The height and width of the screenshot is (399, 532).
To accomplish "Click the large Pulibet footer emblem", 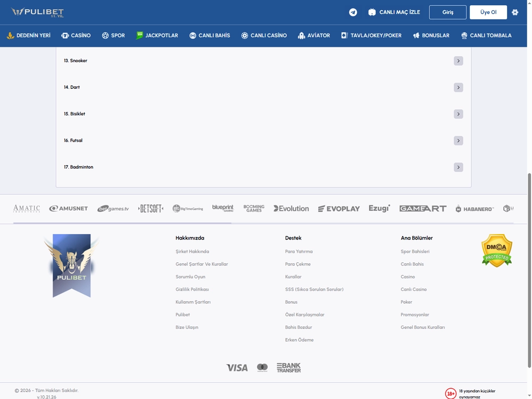I will (x=72, y=265).
